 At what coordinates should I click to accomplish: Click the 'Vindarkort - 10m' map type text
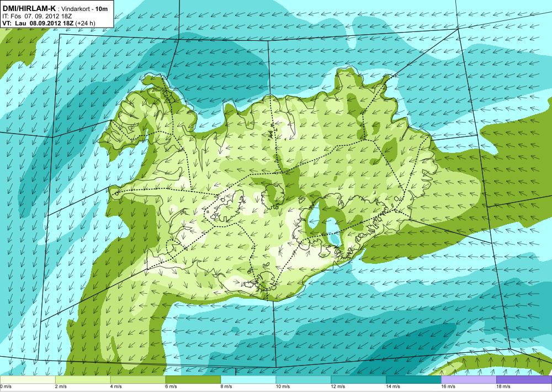click(85, 9)
